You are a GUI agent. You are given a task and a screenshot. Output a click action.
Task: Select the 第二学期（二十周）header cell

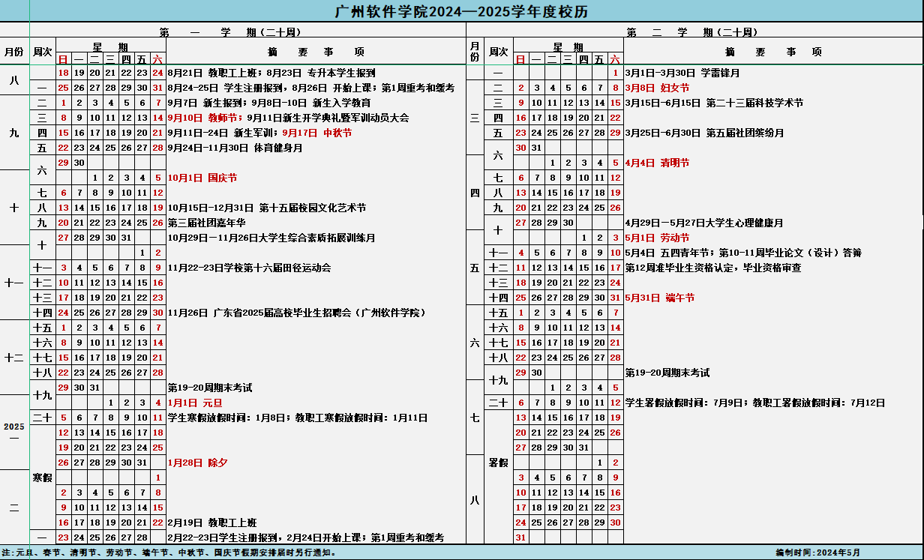(x=691, y=32)
